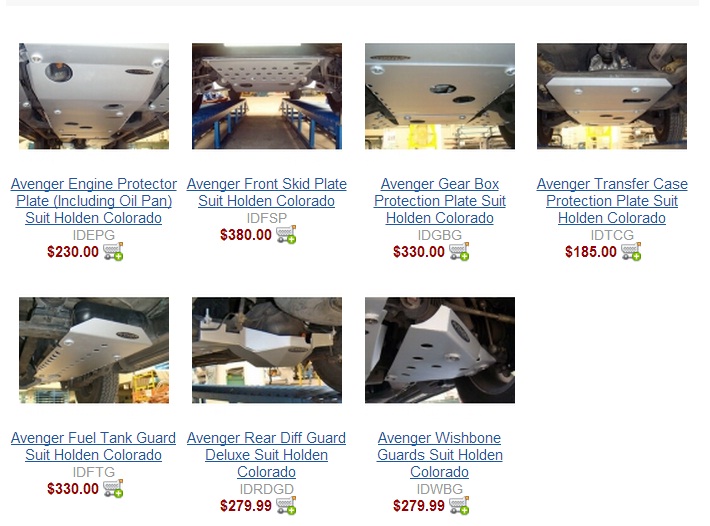The width and height of the screenshot is (710, 526).
Task: Add Transfer Case Protection Plate to cart
Action: pyautogui.click(x=631, y=251)
